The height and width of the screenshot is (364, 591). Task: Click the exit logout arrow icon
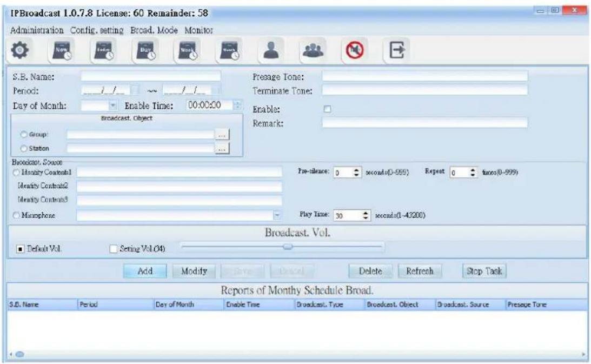pos(397,50)
